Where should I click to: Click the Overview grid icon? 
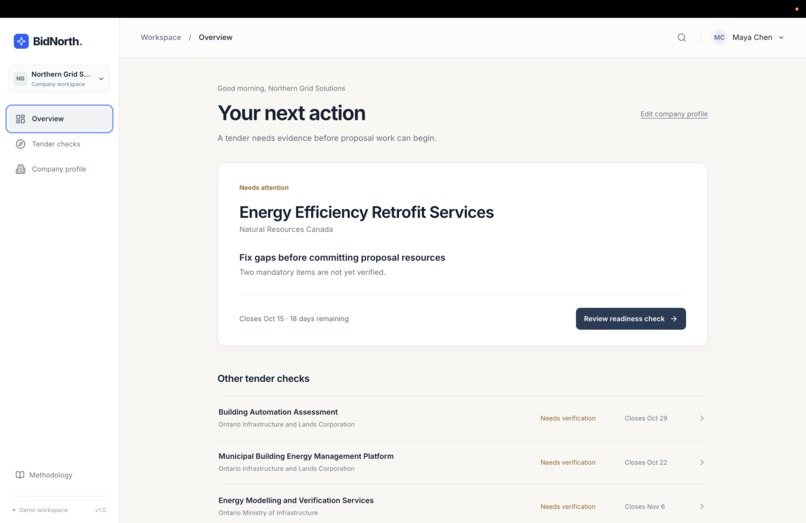tap(21, 119)
